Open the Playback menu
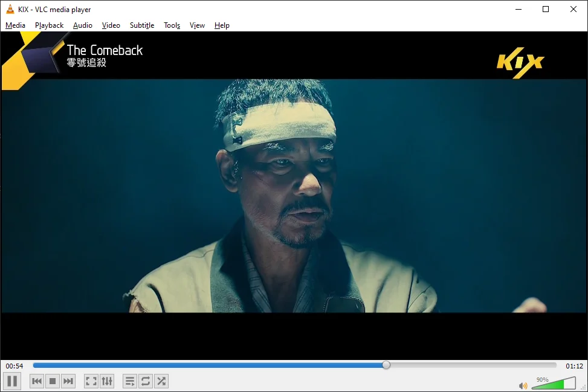588x392 pixels. point(49,25)
